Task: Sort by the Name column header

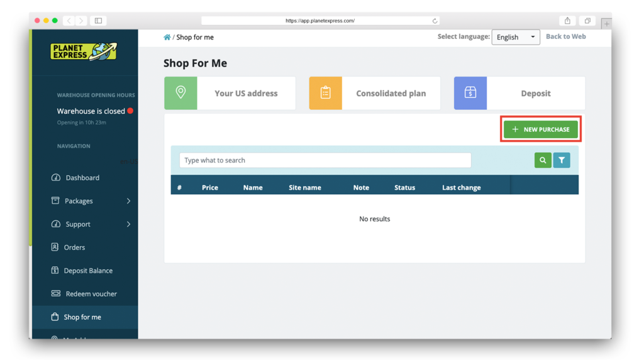Action: point(253,188)
